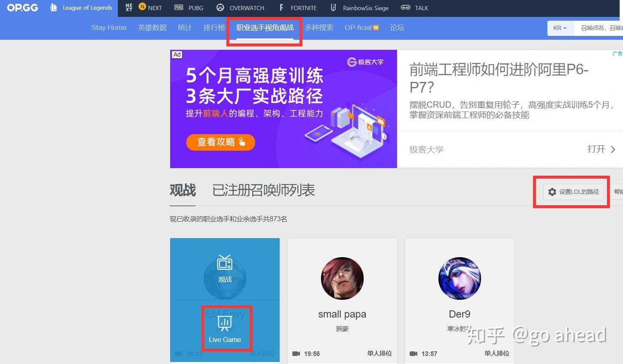
Task: Click the Fortnite F icon
Action: coord(281,8)
